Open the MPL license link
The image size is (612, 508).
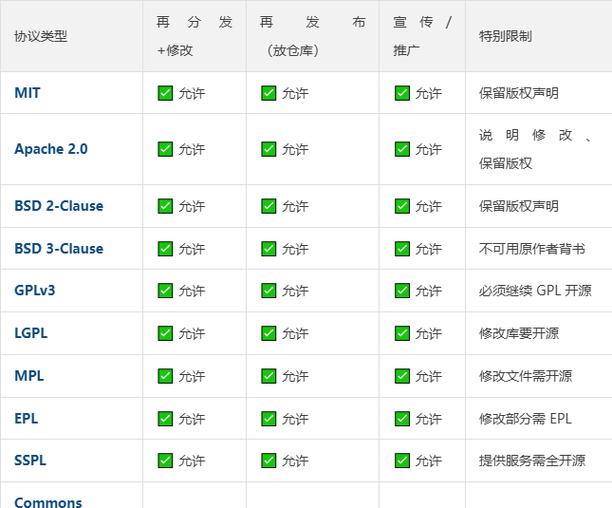(x=29, y=376)
